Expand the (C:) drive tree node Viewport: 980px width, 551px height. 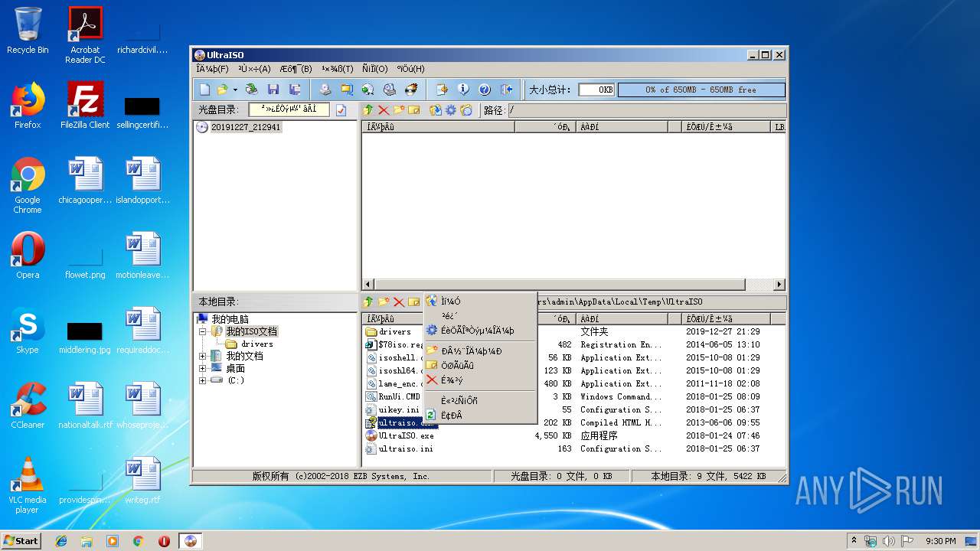point(203,380)
